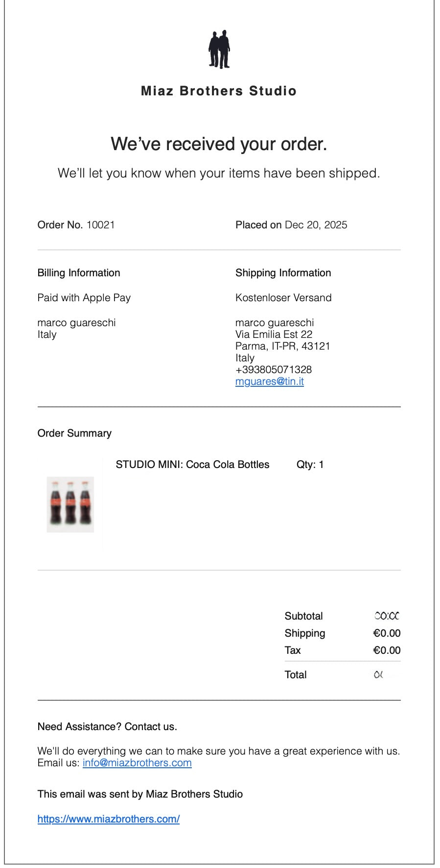The image size is (440, 868).
Task: Click the phone number +393805071328
Action: pos(273,370)
